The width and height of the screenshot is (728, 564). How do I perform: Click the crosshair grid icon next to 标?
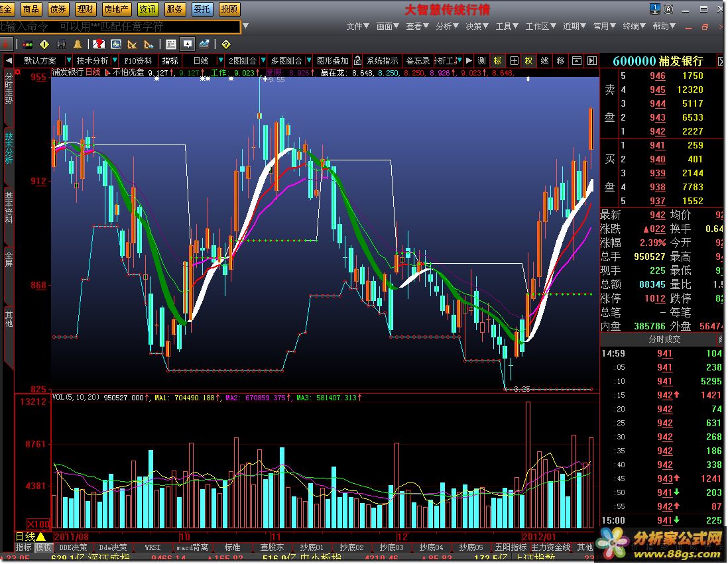point(514,61)
